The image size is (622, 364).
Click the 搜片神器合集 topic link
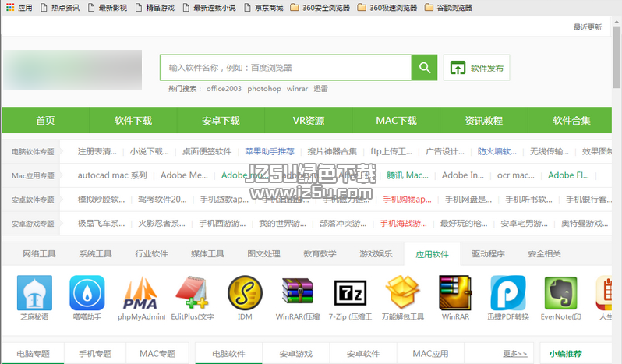click(x=332, y=151)
